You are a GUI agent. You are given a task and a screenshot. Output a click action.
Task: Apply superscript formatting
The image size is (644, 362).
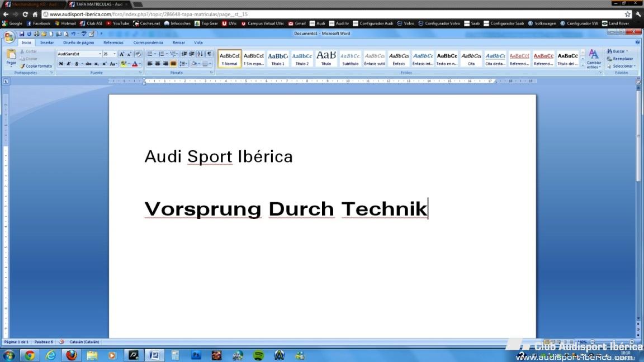pyautogui.click(x=104, y=64)
